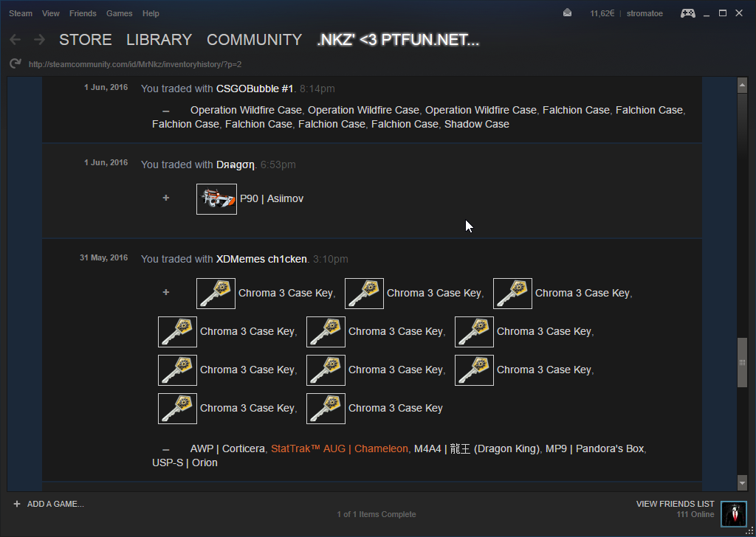Open the XDMemes ch1cken profile link
The image size is (756, 537).
point(261,259)
